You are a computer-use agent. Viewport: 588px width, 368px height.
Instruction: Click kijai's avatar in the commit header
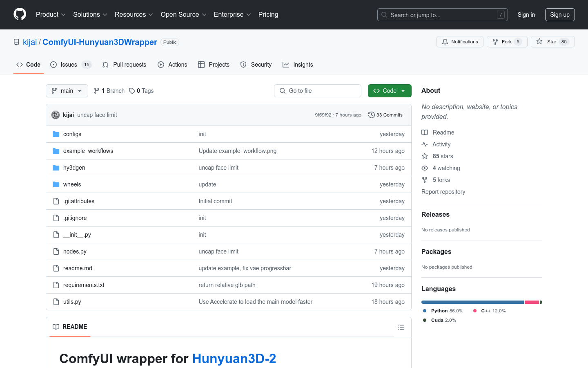point(56,115)
